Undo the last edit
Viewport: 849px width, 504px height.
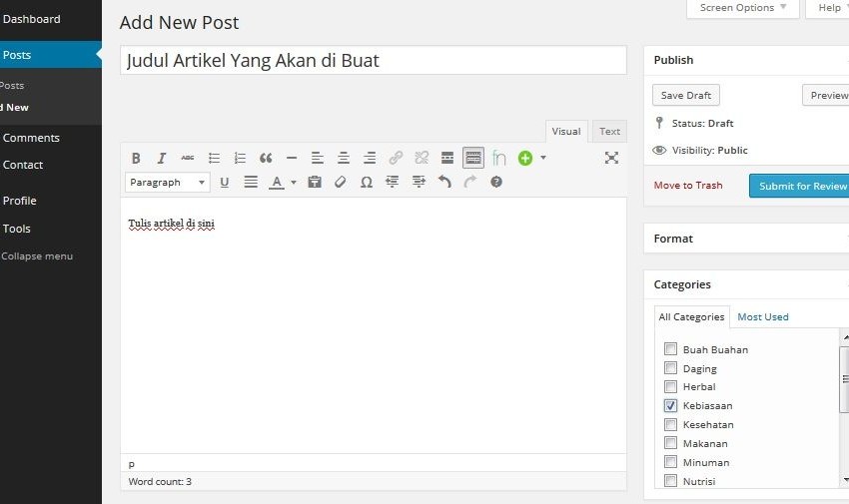tap(444, 183)
